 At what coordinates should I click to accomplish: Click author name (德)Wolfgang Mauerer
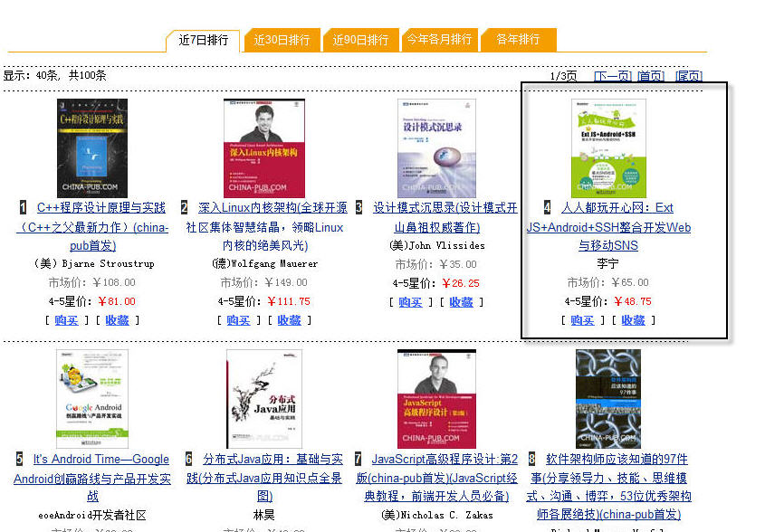pyautogui.click(x=265, y=264)
